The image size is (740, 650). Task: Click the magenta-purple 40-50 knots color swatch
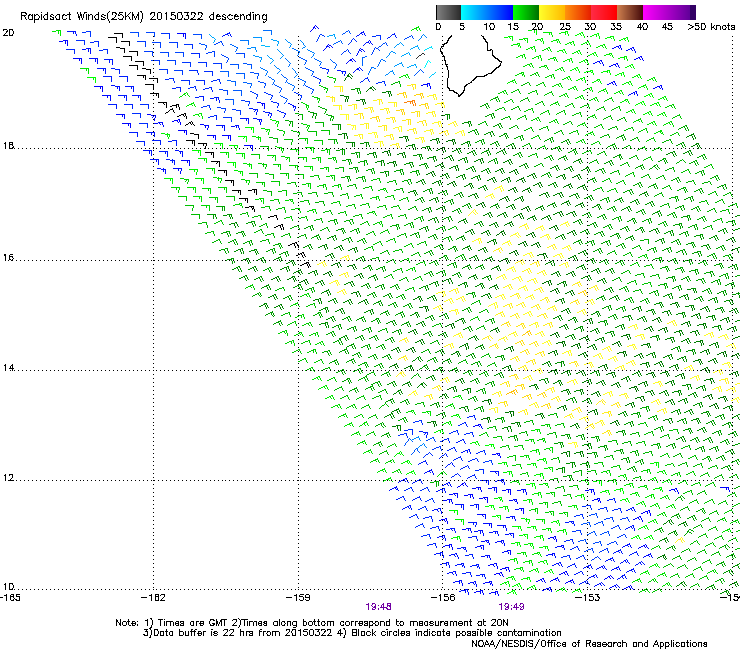click(x=669, y=12)
